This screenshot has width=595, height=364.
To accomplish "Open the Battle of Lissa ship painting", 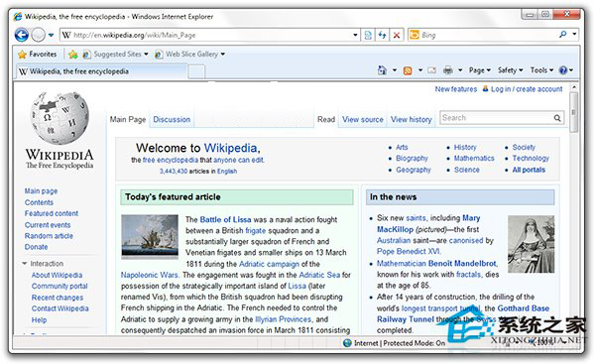I will [150, 236].
